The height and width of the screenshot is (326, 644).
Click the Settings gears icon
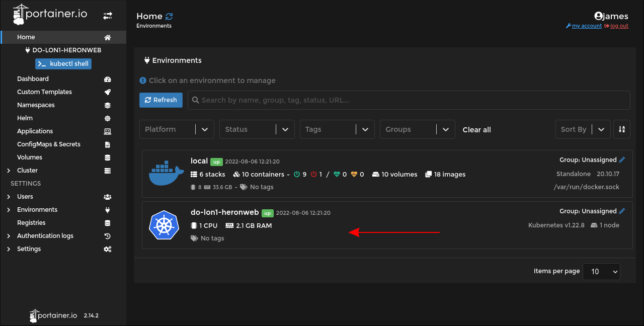point(107,249)
